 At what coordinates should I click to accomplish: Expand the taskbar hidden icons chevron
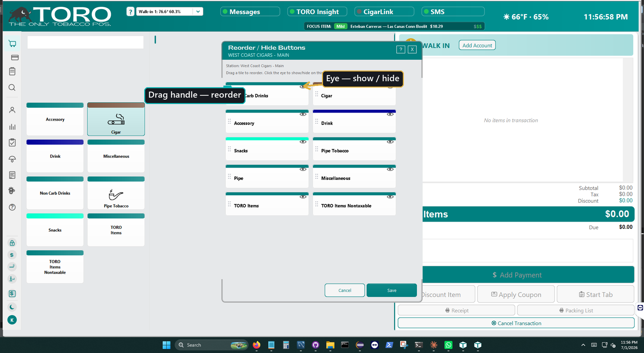(x=583, y=345)
